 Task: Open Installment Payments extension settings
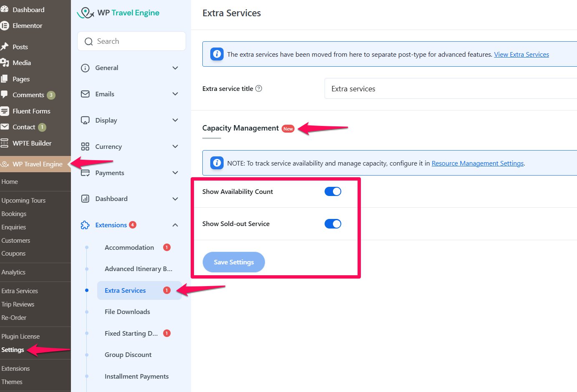(x=137, y=376)
